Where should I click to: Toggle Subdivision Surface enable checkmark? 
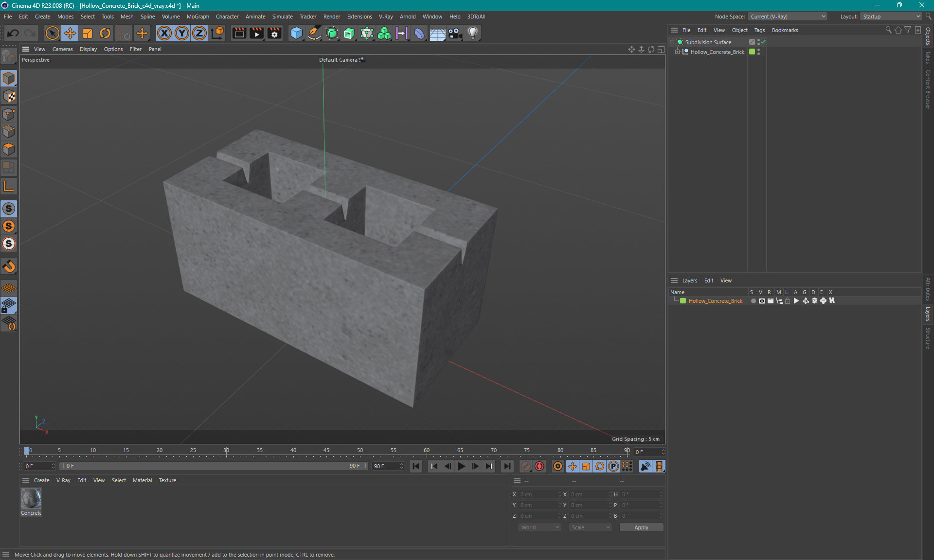coord(763,42)
